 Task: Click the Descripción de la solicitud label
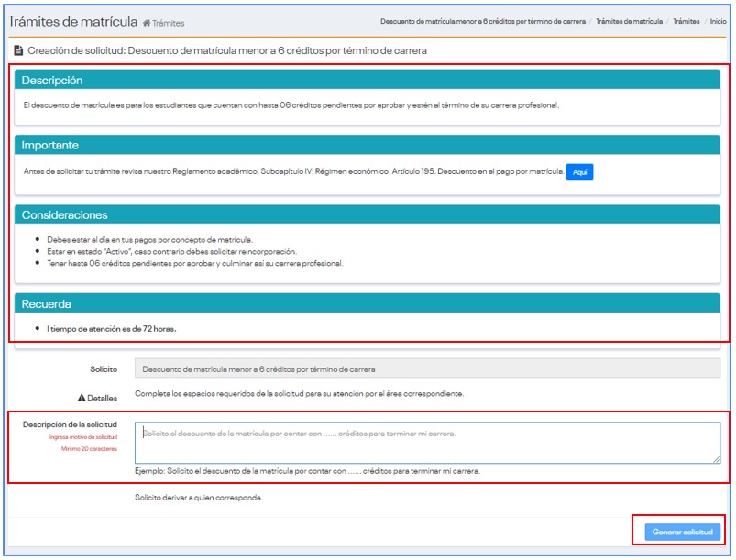tap(70, 424)
